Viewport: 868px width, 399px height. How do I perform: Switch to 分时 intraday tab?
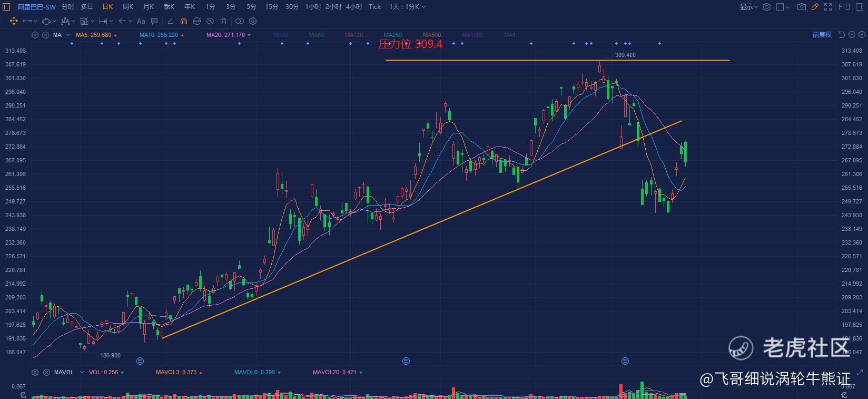tap(68, 7)
